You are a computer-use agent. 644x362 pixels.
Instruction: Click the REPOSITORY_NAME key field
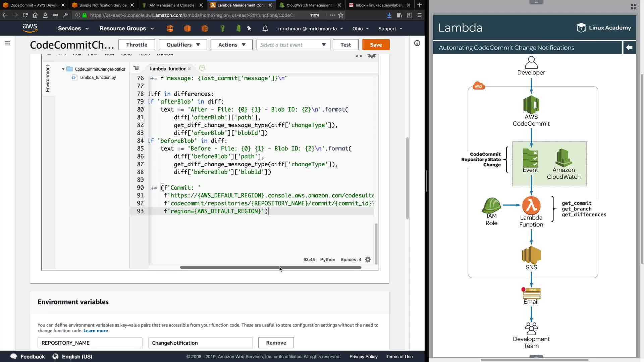point(90,343)
